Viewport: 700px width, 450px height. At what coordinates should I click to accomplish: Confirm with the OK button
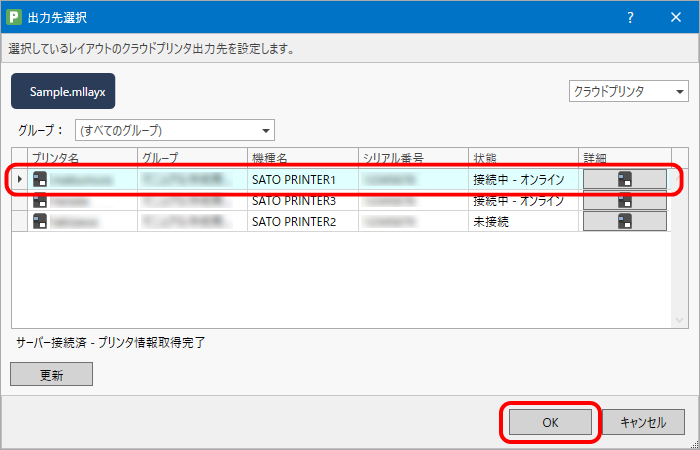550,422
